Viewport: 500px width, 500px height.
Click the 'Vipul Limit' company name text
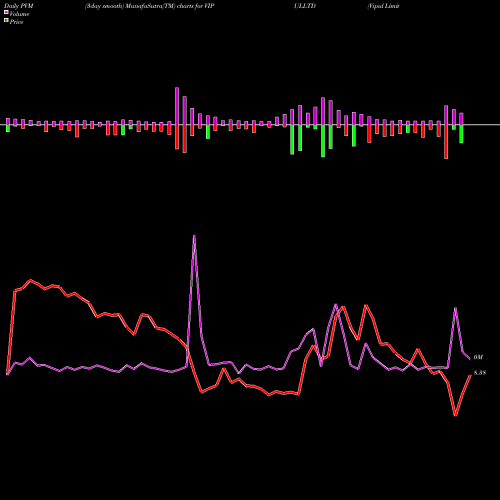[383, 6]
